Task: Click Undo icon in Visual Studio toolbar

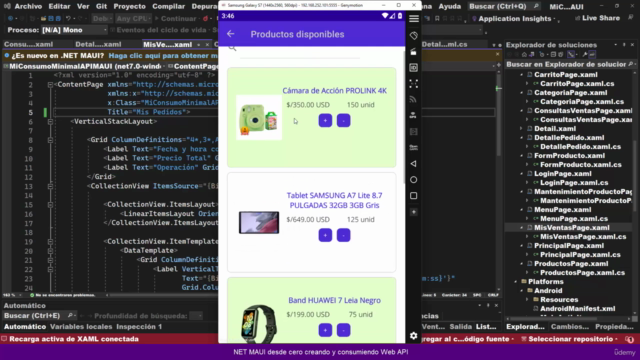Action: click(69, 19)
